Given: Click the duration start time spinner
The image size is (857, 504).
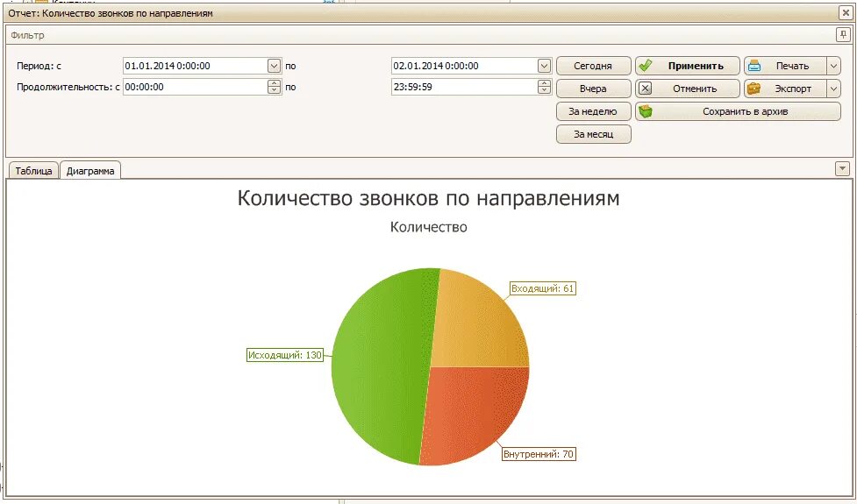Looking at the screenshot, I should 275,87.
